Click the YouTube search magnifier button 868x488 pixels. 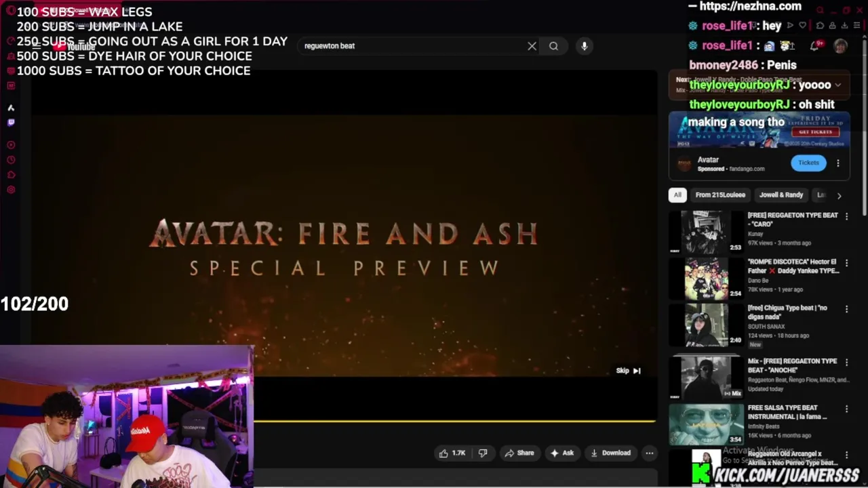[553, 46]
